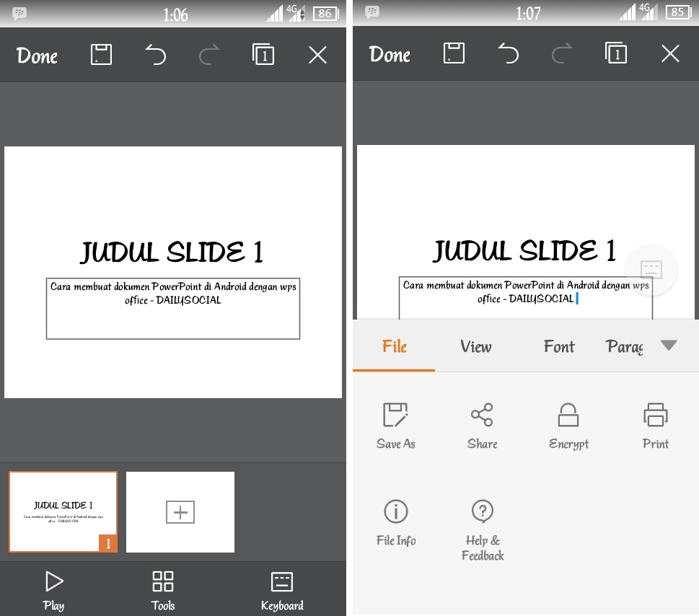699x616 pixels.
Task: Add a new slide with plus thumbnail
Action: tap(180, 511)
